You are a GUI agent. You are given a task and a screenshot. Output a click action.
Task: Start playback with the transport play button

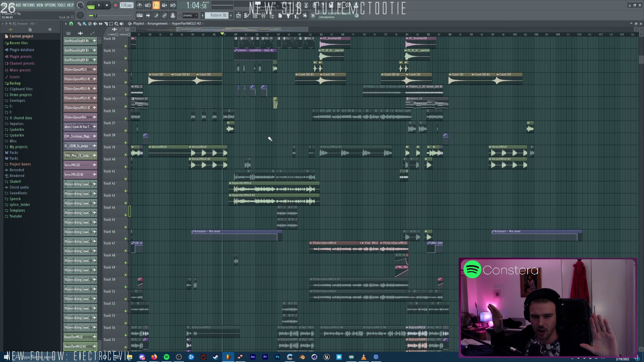coord(99,5)
